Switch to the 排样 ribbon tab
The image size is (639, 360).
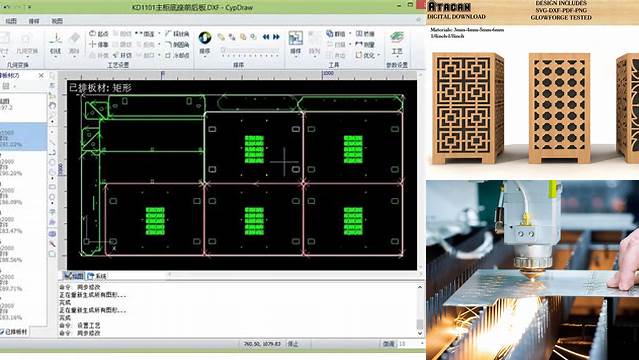click(x=34, y=21)
